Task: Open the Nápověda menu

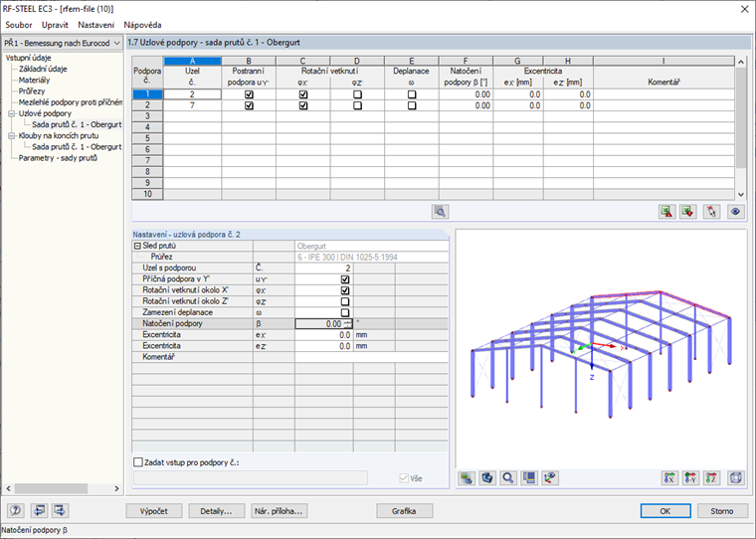Action: click(142, 25)
